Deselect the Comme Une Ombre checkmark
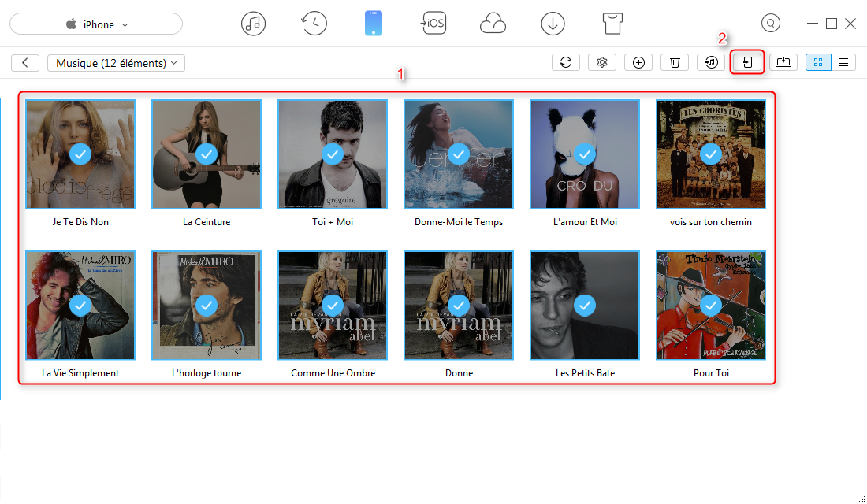 click(333, 306)
